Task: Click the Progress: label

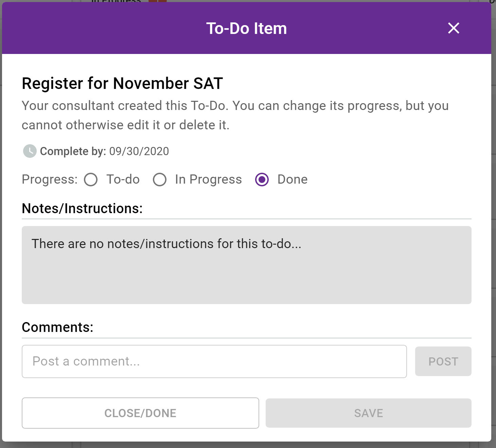Action: [x=50, y=179]
